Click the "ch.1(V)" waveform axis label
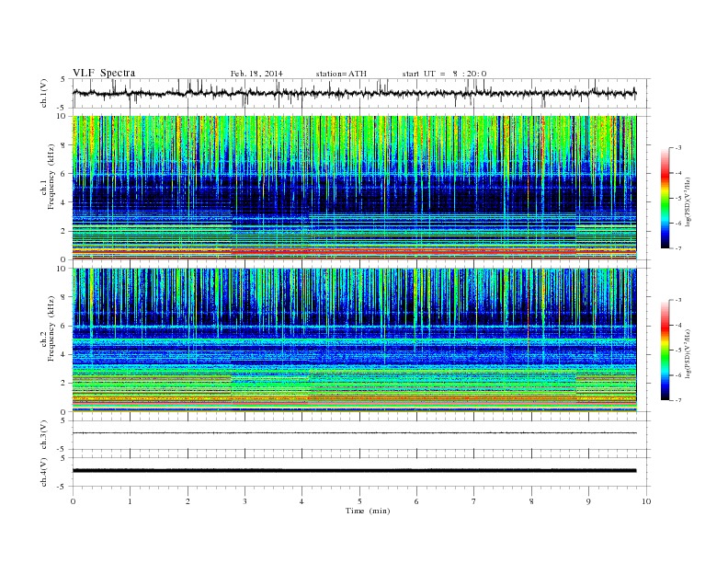 pos(44,95)
